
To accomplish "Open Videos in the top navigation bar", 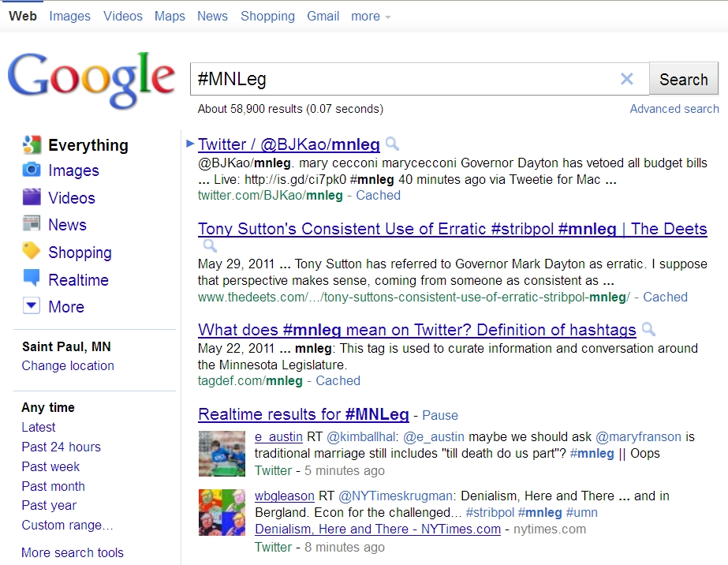I will point(123,17).
